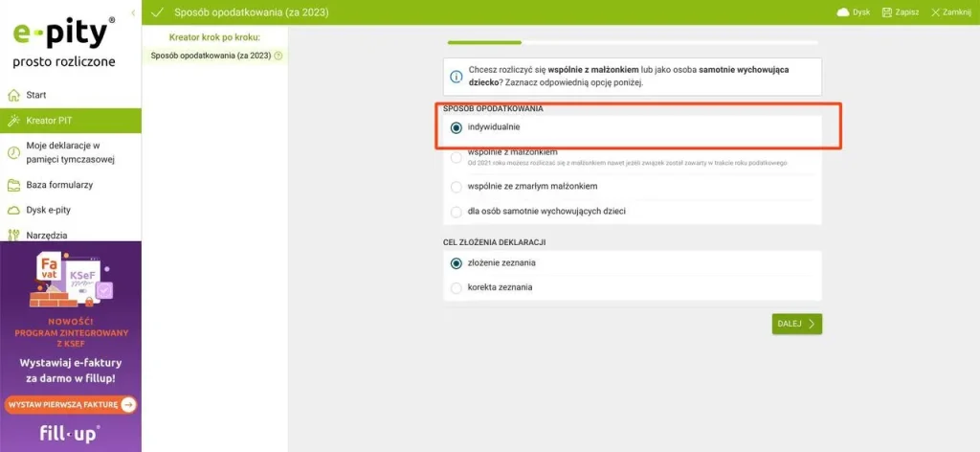Select wspólnie z małżonkiem radio option
Image resolution: width=980 pixels, height=452 pixels.
tap(457, 157)
